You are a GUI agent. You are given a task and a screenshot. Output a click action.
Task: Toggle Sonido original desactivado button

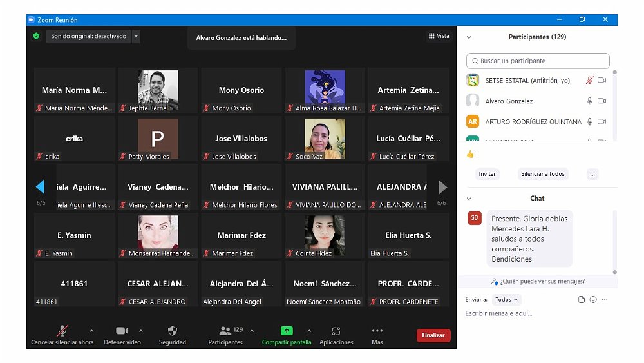[x=89, y=36]
